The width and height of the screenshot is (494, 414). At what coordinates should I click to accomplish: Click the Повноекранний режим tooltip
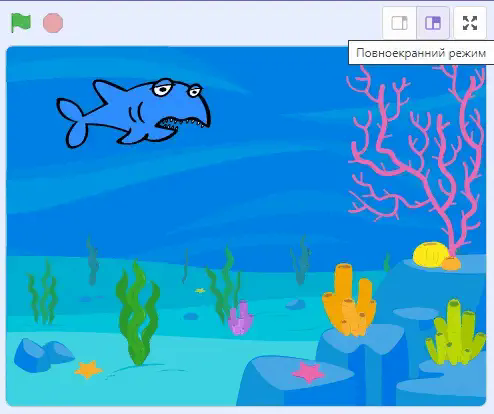(x=421, y=53)
